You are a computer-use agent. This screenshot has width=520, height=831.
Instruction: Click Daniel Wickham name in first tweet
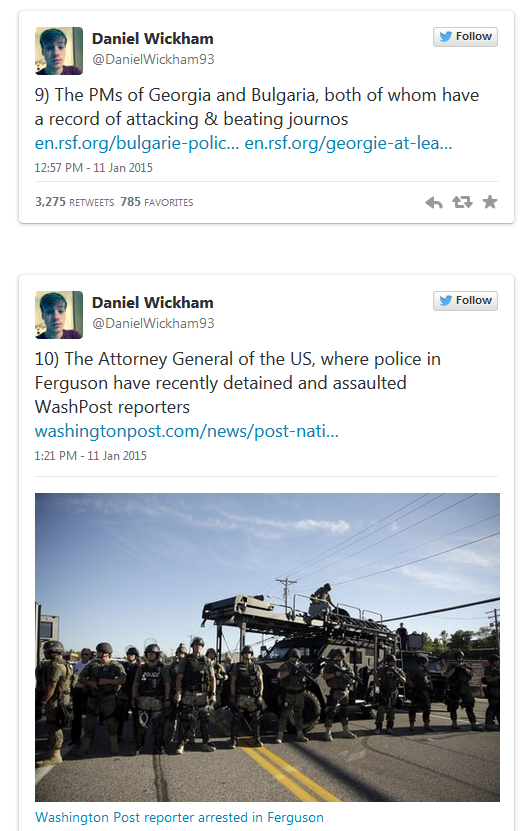tap(153, 39)
